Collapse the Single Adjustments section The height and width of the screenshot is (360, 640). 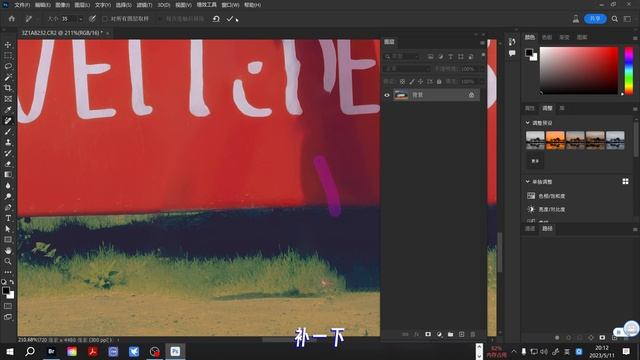[x=528, y=181]
